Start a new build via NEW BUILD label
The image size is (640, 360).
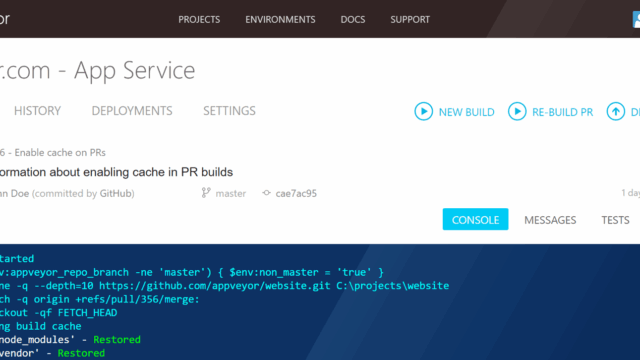467,112
